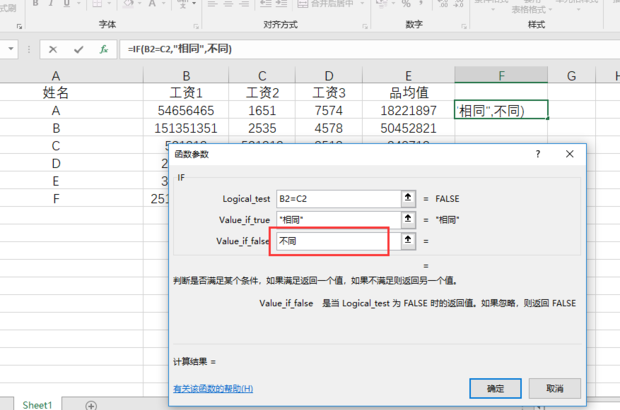Click inside the formula bar text
620x410 pixels.
[180, 49]
